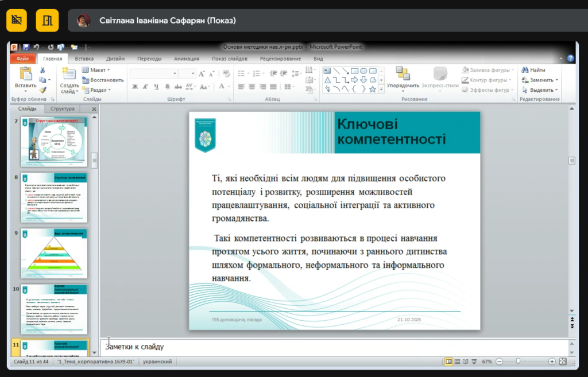
Task: Click the Arrange (Упорядочить) icon
Action: point(403,73)
